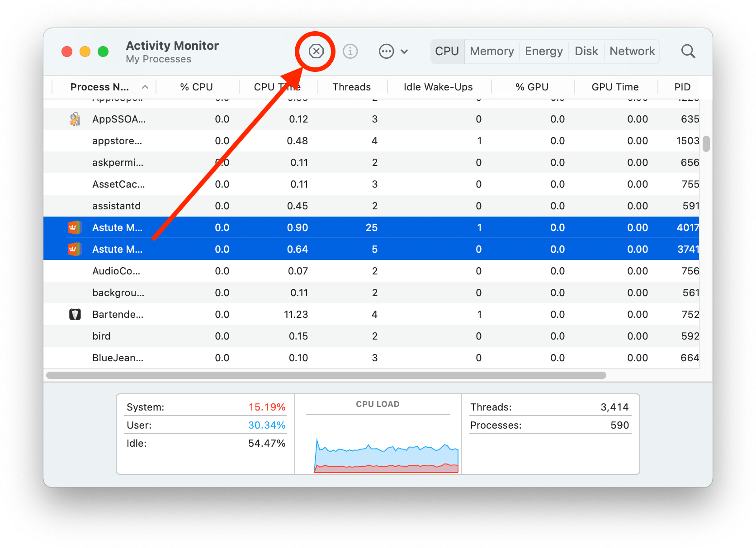756x548 pixels.
Task: Click the vertical scrollbar thumb at right
Action: 706,144
